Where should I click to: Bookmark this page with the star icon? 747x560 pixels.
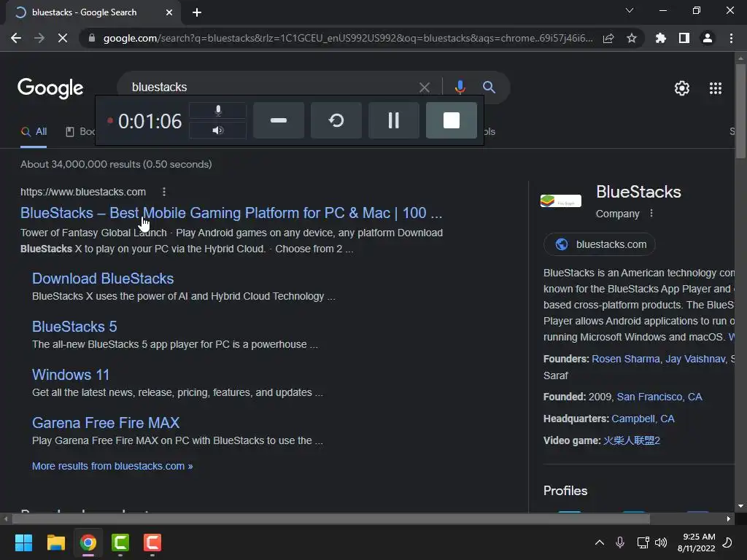click(632, 38)
